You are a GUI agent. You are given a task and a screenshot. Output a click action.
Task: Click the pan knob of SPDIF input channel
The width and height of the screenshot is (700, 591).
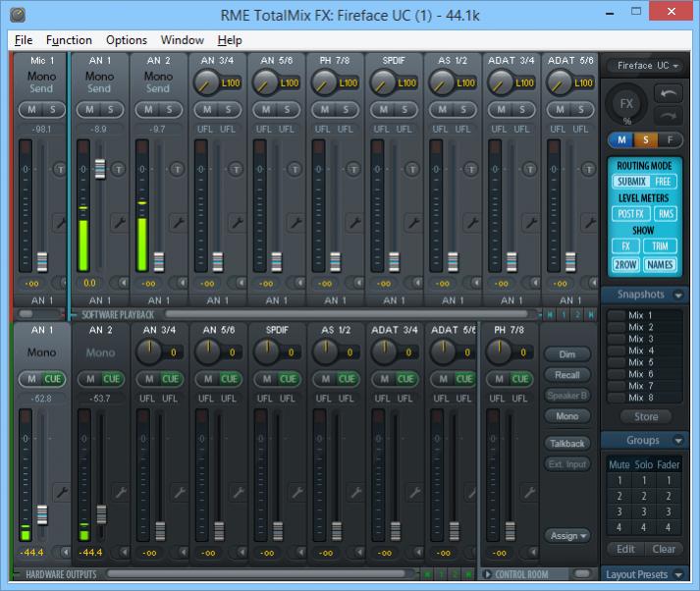pyautogui.click(x=384, y=83)
